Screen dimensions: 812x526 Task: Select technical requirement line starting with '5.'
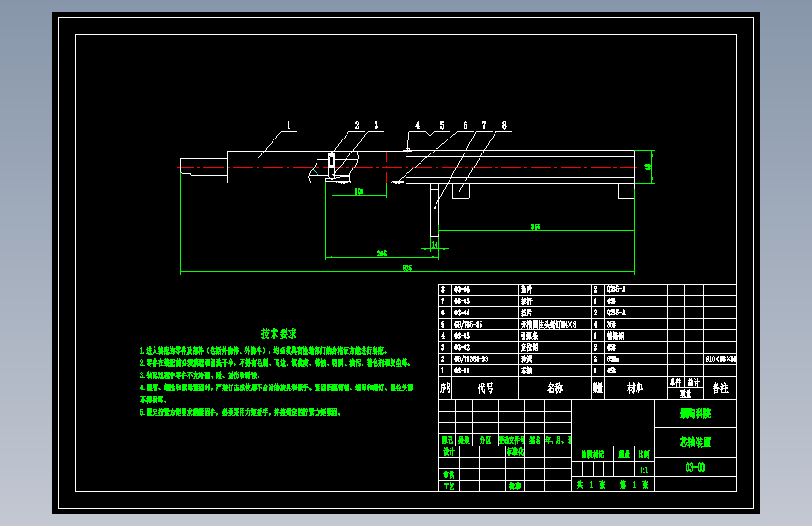[x=241, y=413]
